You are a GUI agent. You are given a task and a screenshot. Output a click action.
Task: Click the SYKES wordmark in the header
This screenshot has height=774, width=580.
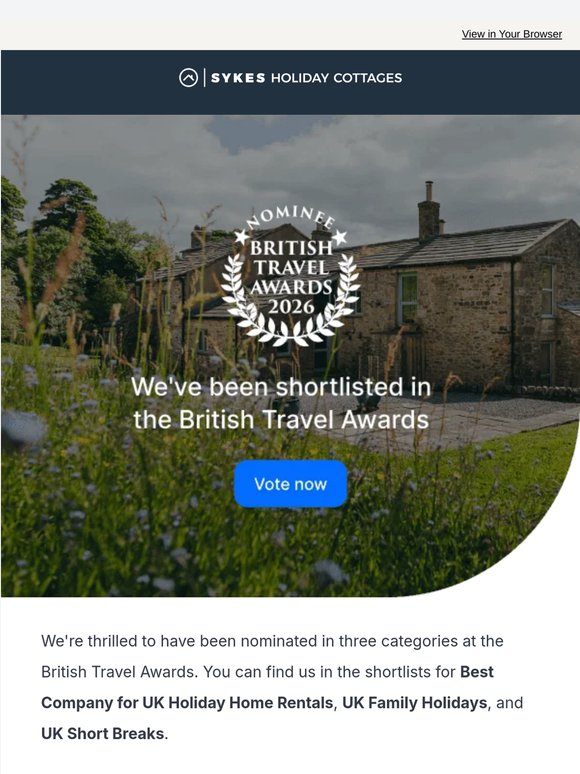(238, 78)
